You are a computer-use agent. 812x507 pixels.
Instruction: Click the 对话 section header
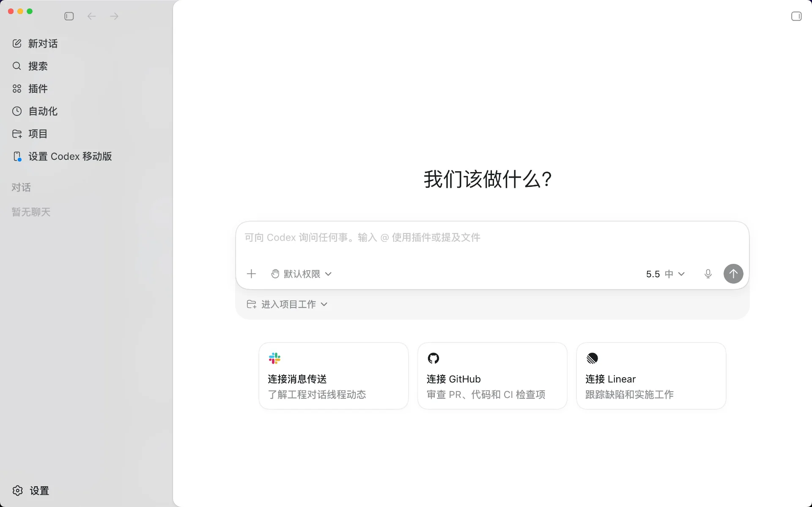click(21, 187)
